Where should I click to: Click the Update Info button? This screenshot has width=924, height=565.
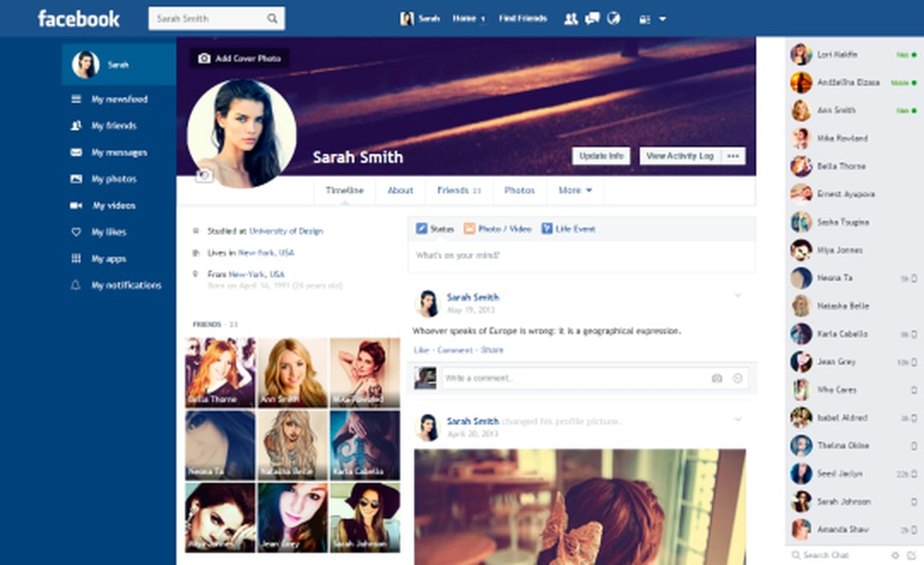click(x=601, y=156)
